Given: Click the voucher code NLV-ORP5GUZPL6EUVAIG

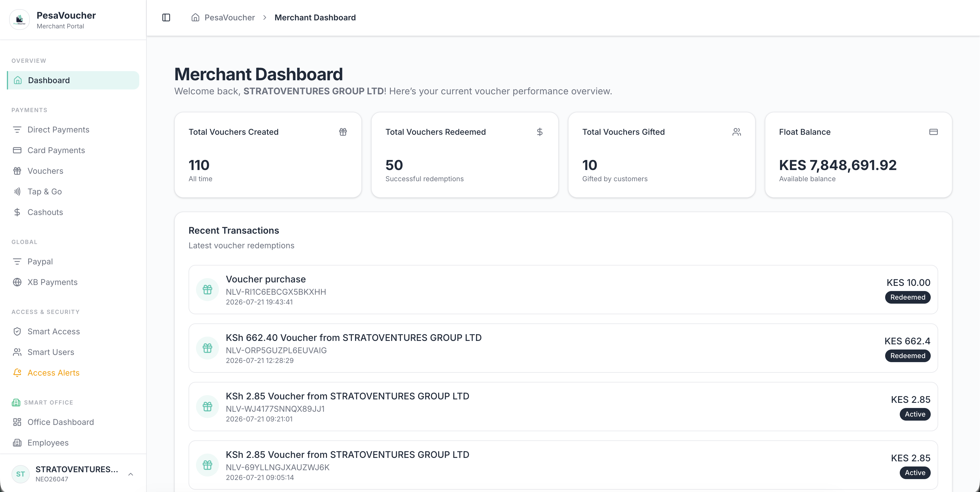Looking at the screenshot, I should coord(276,350).
